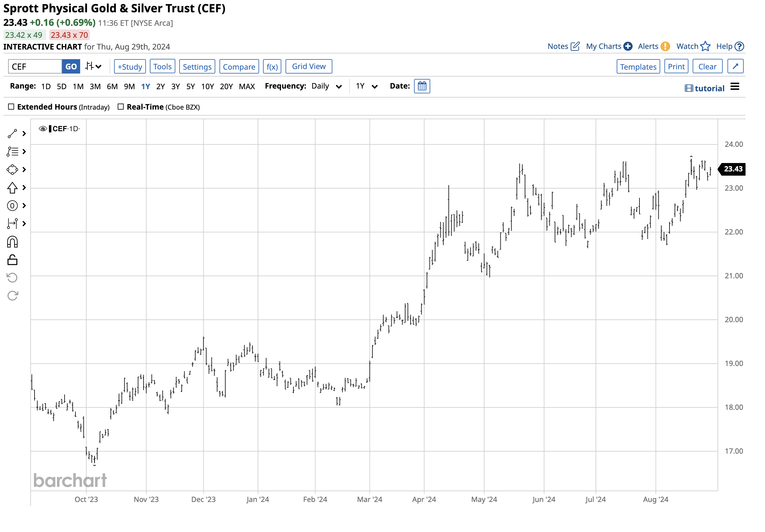This screenshot has width=765, height=532.
Task: Click the +Study button
Action: 130,67
